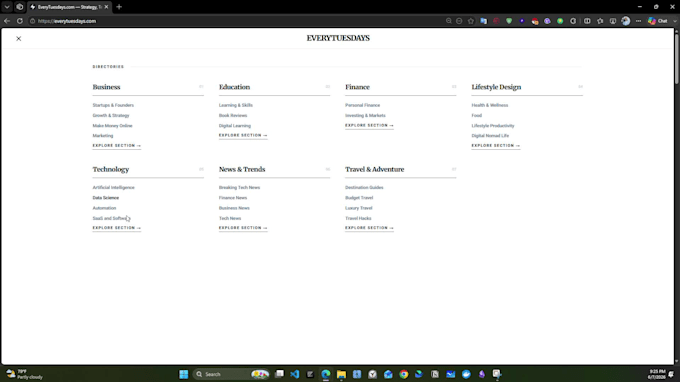Open Travel Hacks link
This screenshot has width=680, height=382.
click(358, 219)
